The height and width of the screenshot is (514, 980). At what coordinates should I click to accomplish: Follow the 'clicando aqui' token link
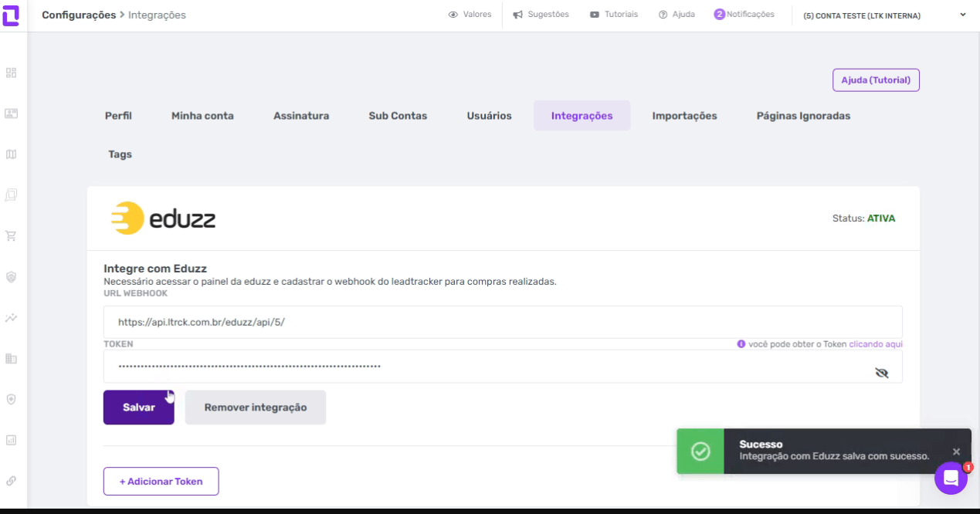tap(876, 344)
